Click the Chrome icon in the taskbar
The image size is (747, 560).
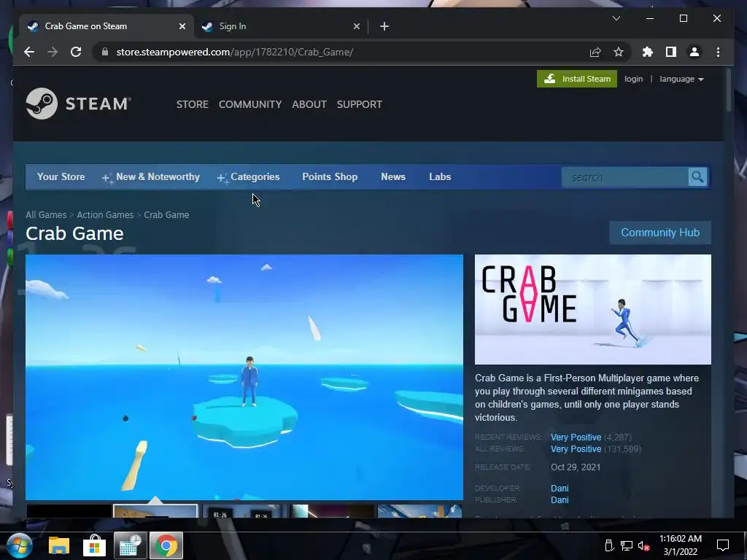166,545
